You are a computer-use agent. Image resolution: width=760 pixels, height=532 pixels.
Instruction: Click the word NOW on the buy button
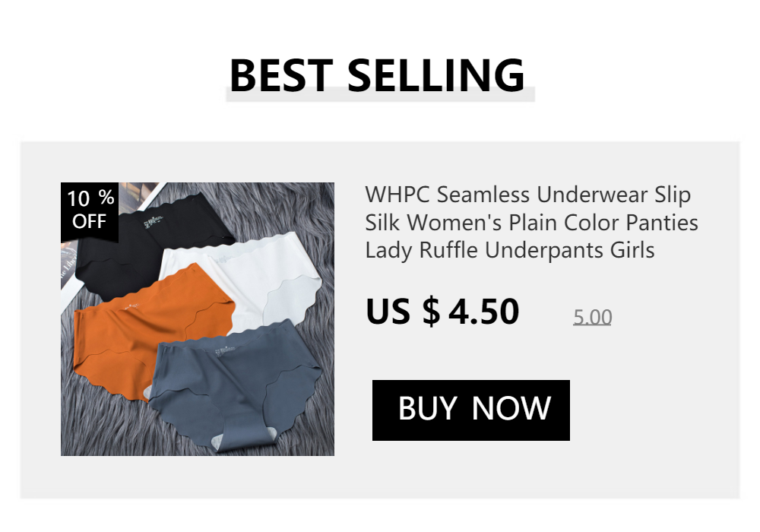click(x=511, y=408)
